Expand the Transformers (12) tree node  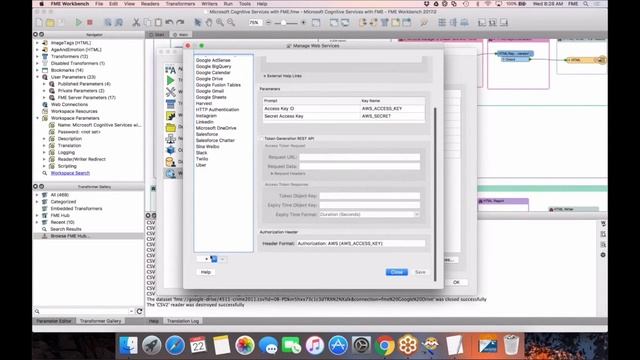click(38, 56)
